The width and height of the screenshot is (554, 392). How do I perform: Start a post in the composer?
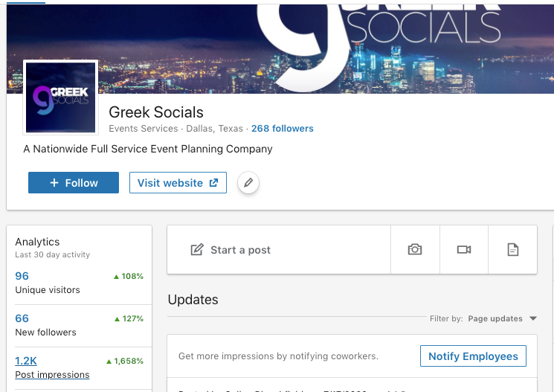[279, 250]
